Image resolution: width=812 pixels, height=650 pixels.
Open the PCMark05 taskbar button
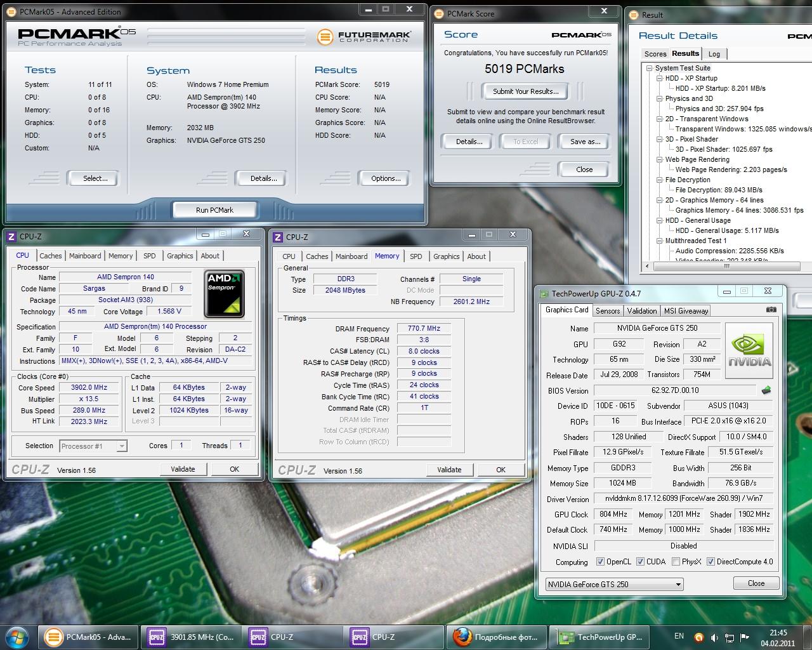(x=88, y=637)
